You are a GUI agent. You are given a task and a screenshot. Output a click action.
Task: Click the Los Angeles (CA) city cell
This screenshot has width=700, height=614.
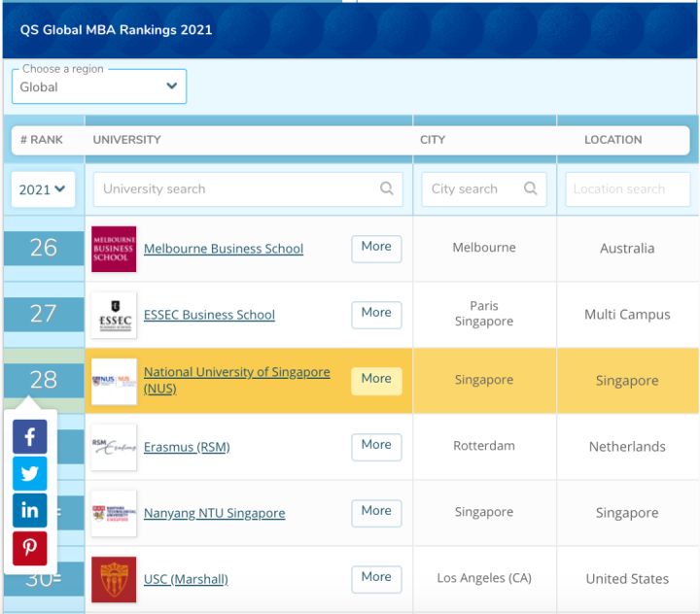click(484, 578)
